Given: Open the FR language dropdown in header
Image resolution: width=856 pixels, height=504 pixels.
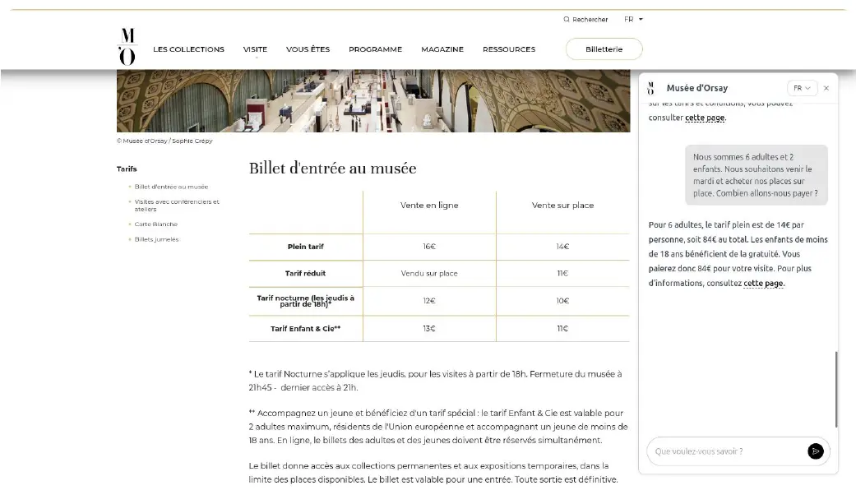Looking at the screenshot, I should (x=633, y=19).
